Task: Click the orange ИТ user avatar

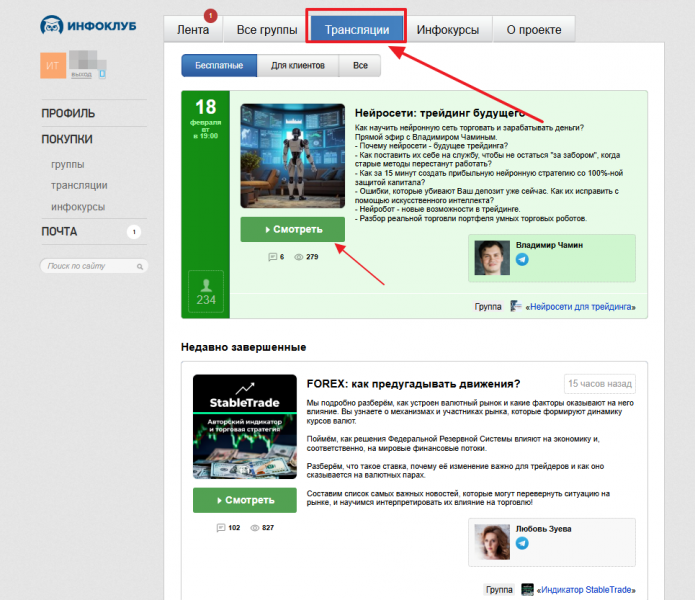Action: point(53,65)
